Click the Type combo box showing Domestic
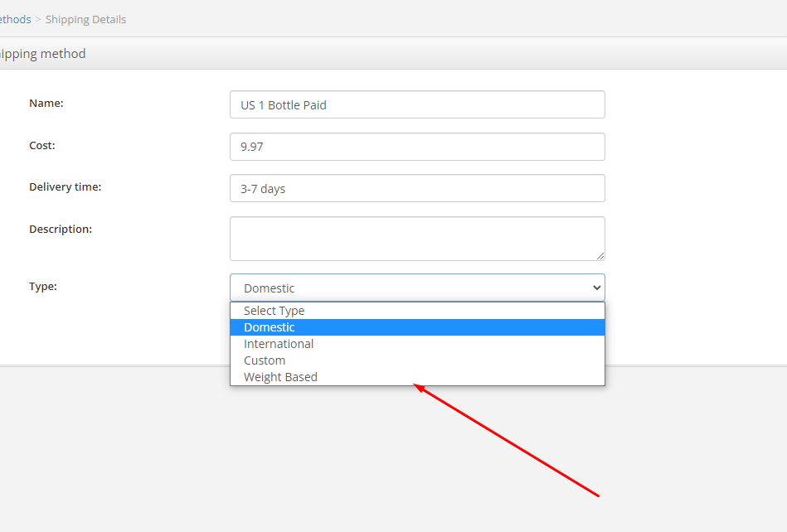Image resolution: width=787 pixels, height=532 pixels. click(x=418, y=288)
